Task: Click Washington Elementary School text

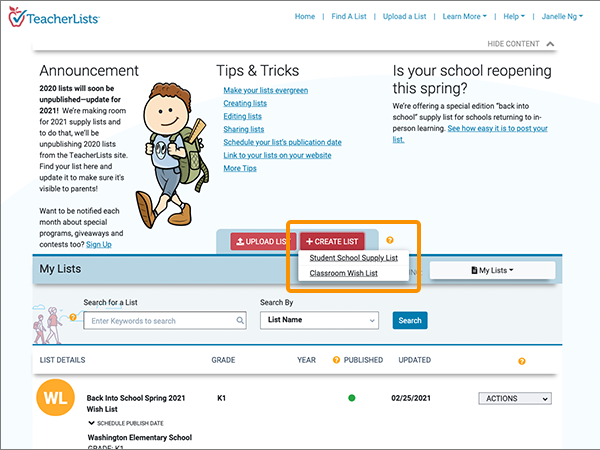Action: point(140,437)
